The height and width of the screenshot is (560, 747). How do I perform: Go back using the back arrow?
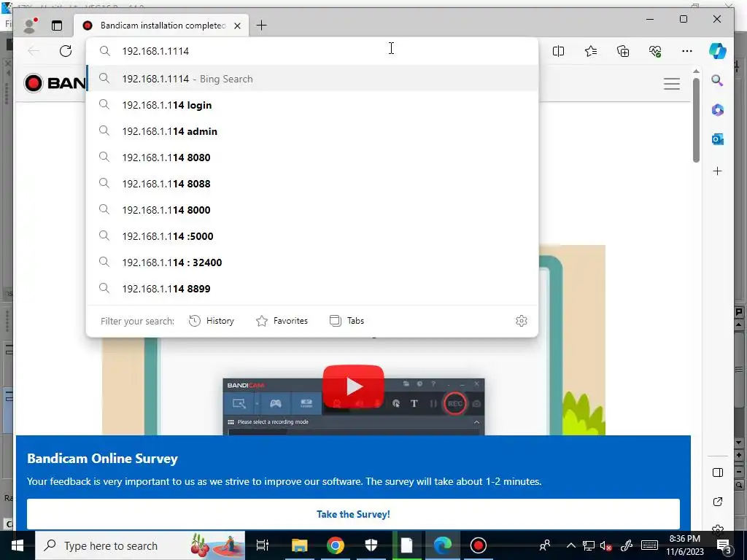[x=34, y=51]
